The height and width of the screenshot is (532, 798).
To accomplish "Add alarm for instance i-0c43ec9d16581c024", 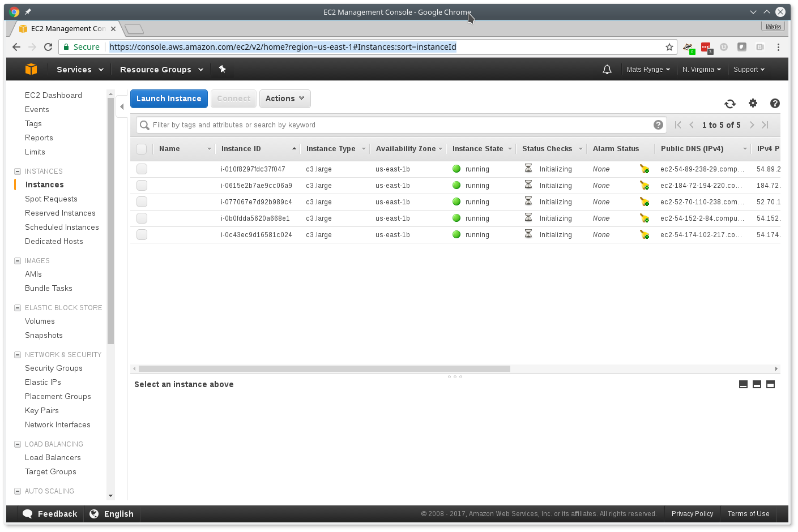I will pos(645,235).
